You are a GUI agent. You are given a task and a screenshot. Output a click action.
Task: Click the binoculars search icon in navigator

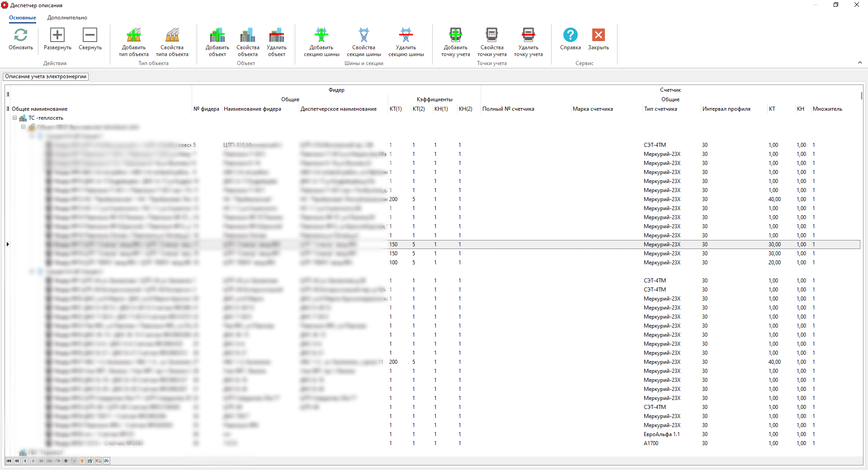106,461
